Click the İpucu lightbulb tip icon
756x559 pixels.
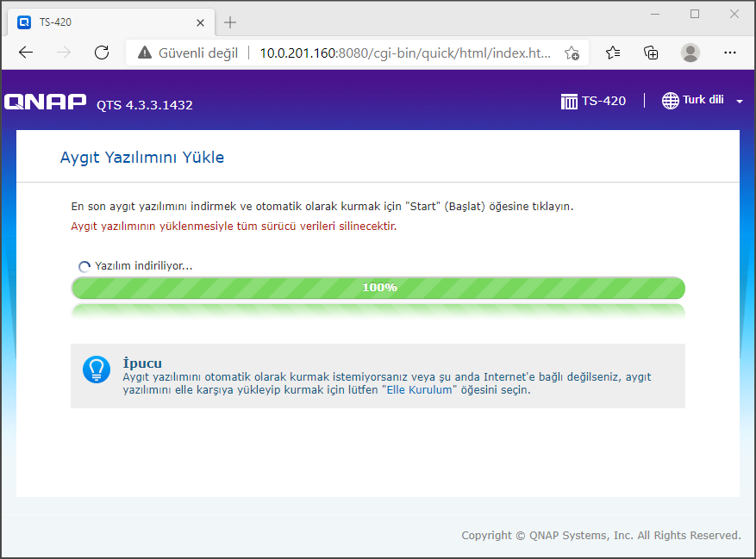point(97,369)
